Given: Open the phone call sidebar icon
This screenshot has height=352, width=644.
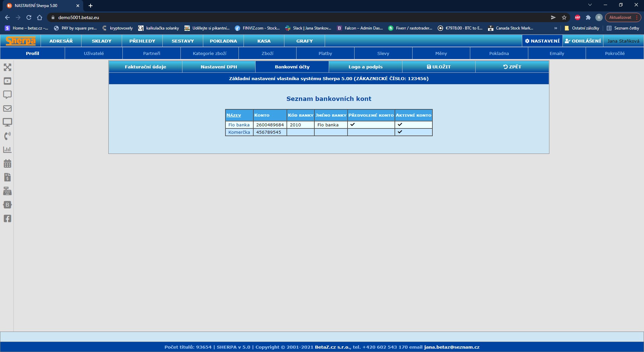Looking at the screenshot, I should tap(7, 136).
